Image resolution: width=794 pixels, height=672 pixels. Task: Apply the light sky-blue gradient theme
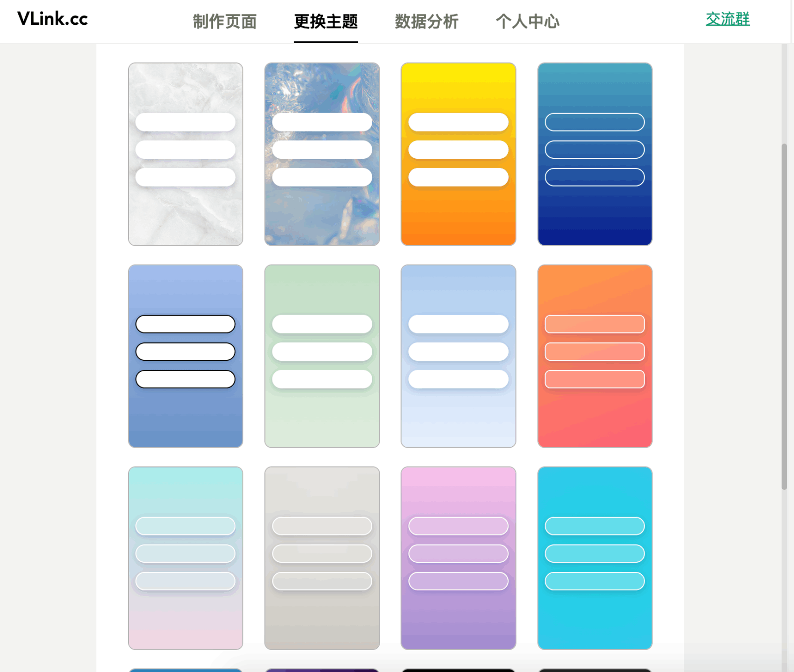click(459, 356)
